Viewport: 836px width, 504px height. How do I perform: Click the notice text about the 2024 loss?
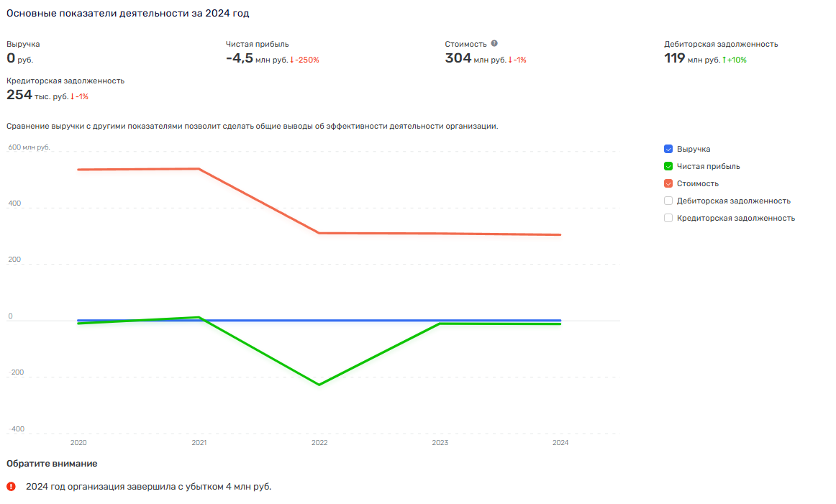coord(148,487)
